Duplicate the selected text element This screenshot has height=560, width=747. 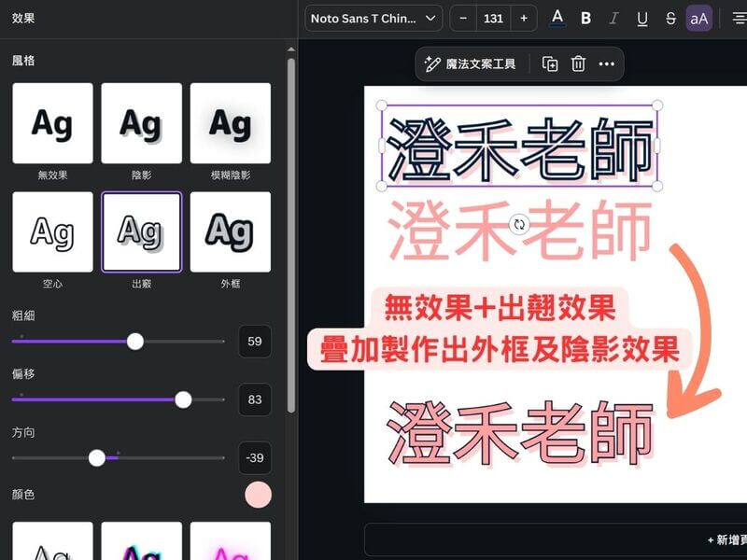tap(550, 63)
